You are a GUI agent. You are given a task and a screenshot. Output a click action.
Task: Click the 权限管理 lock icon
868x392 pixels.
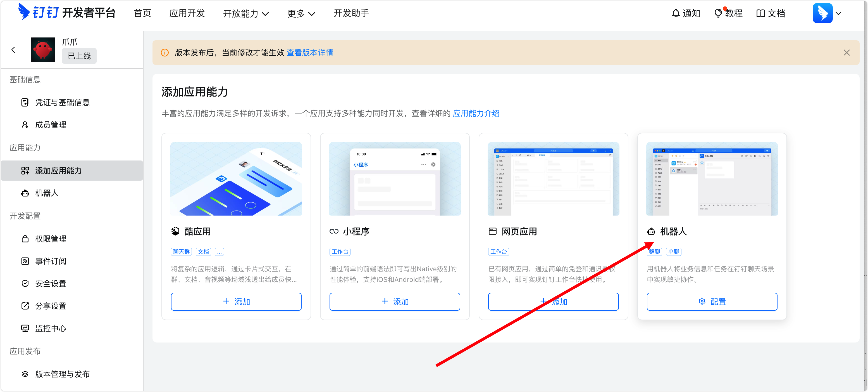[x=25, y=239]
